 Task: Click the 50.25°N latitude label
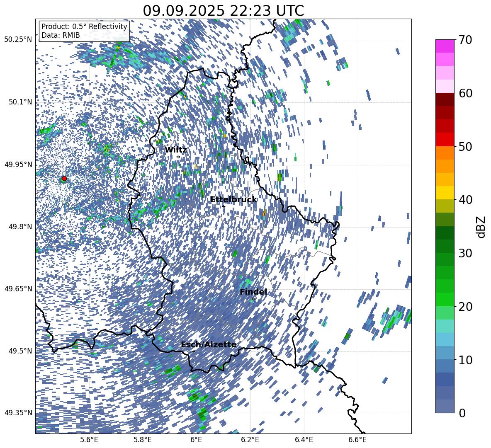[18, 39]
